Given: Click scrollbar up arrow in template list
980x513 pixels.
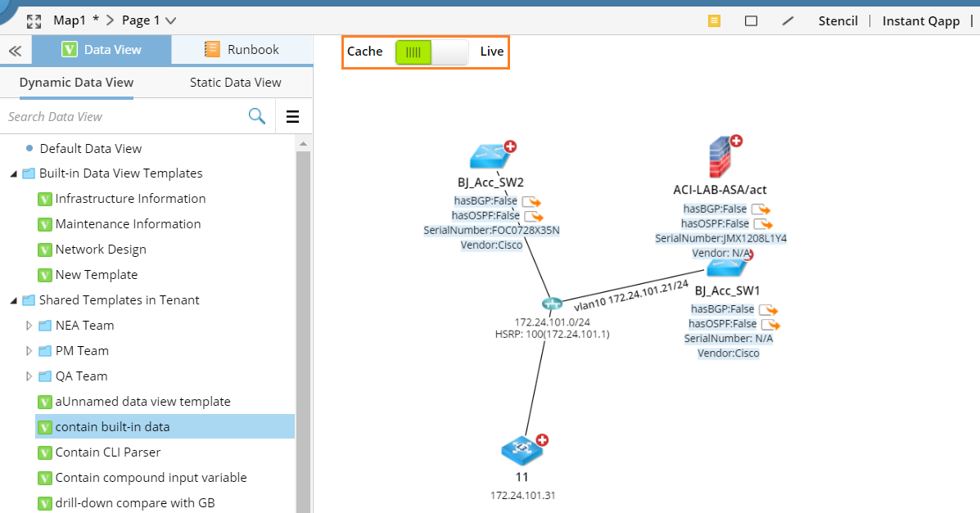Looking at the screenshot, I should pyautogui.click(x=303, y=144).
